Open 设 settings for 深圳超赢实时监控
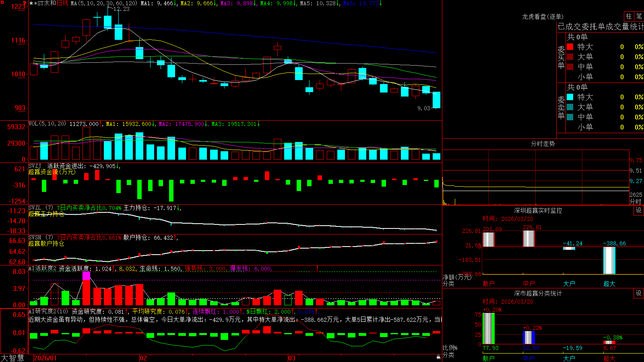The image size is (644, 362). (x=639, y=210)
